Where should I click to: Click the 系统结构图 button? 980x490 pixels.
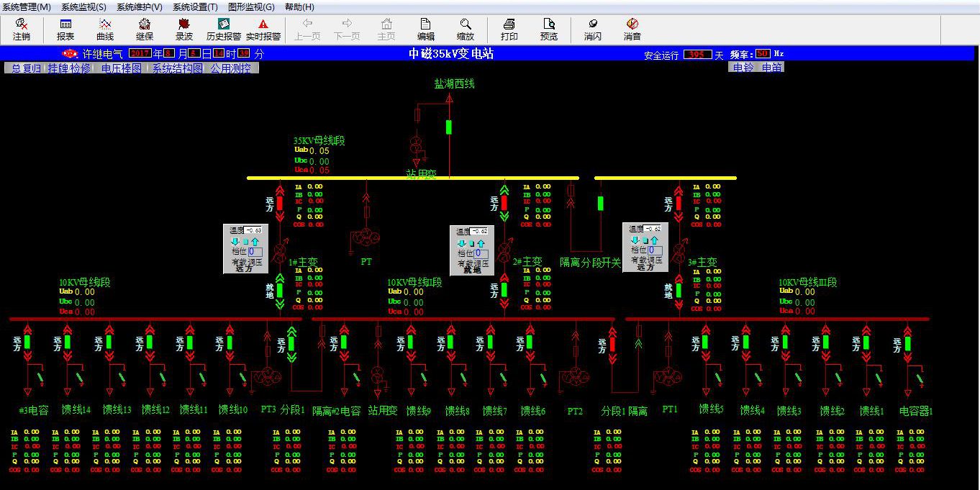177,68
